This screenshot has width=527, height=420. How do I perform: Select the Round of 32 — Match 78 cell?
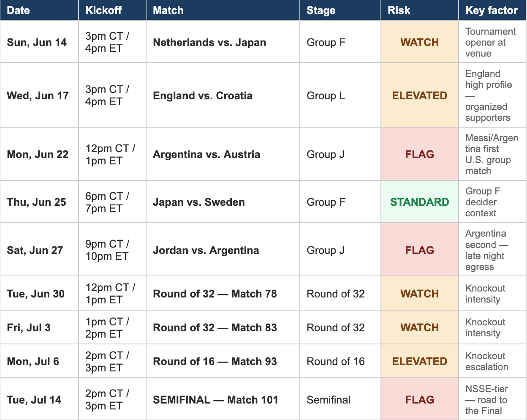[223, 293]
